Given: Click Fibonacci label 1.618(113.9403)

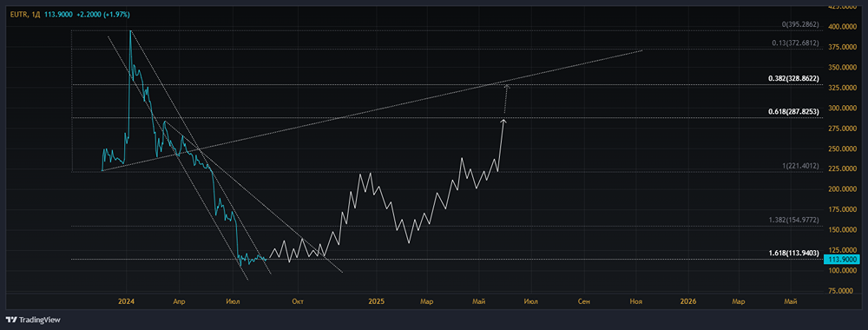Looking at the screenshot, I should coord(794,253).
